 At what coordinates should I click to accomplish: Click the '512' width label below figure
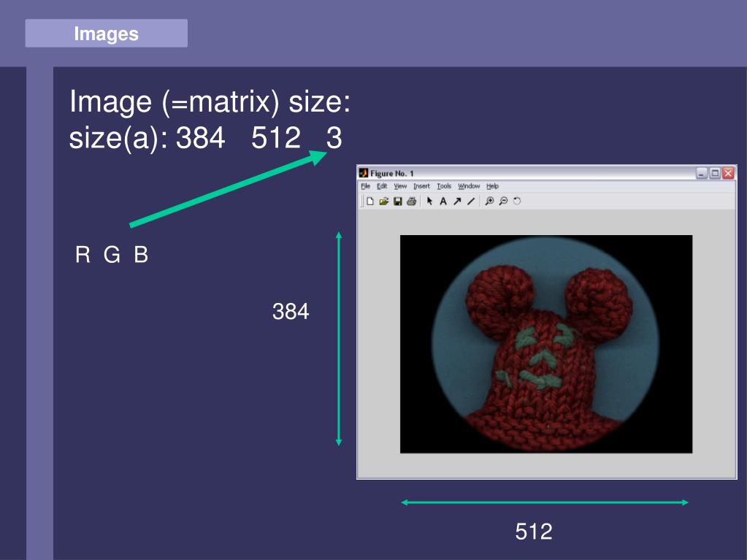point(534,532)
